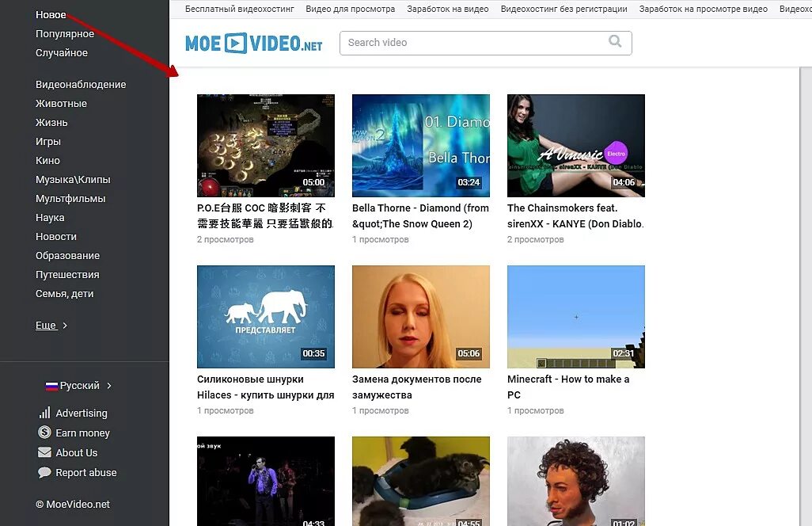Select the Новости category
The height and width of the screenshot is (526, 812).
coord(56,237)
